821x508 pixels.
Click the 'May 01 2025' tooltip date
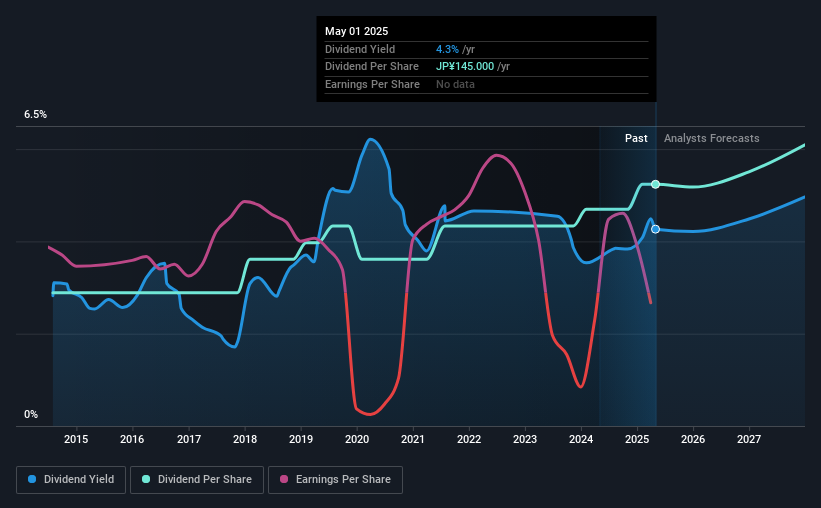click(x=357, y=31)
